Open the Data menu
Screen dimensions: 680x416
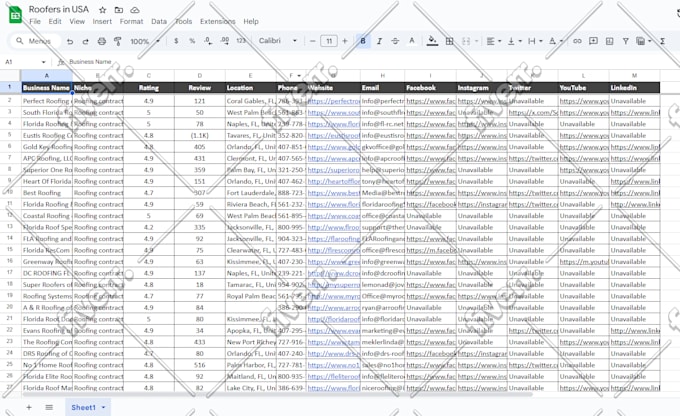[159, 21]
